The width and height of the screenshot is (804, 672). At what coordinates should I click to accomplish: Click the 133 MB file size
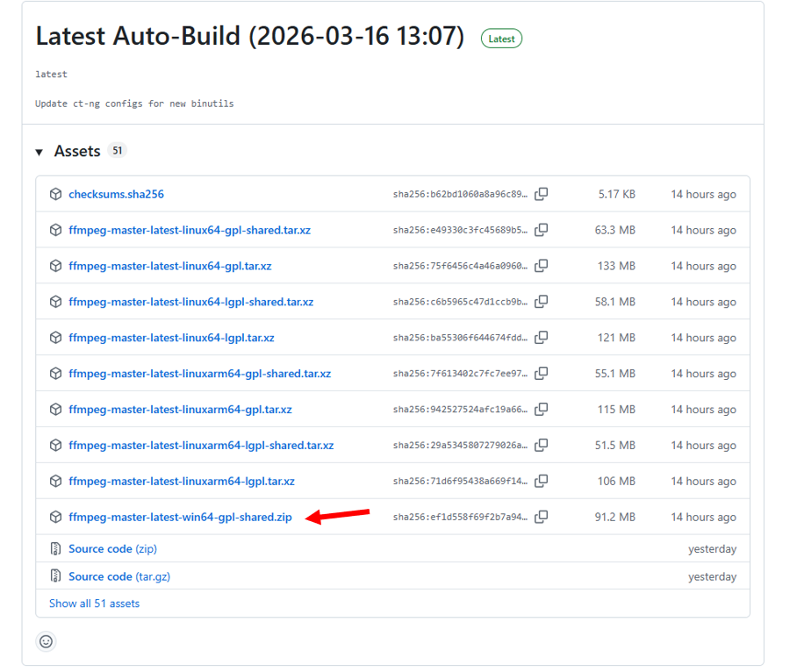616,266
